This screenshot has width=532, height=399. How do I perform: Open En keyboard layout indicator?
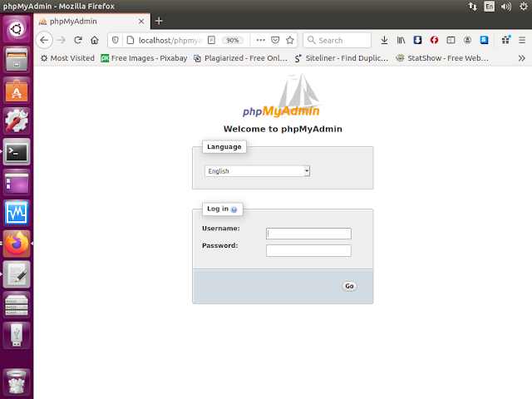click(489, 7)
